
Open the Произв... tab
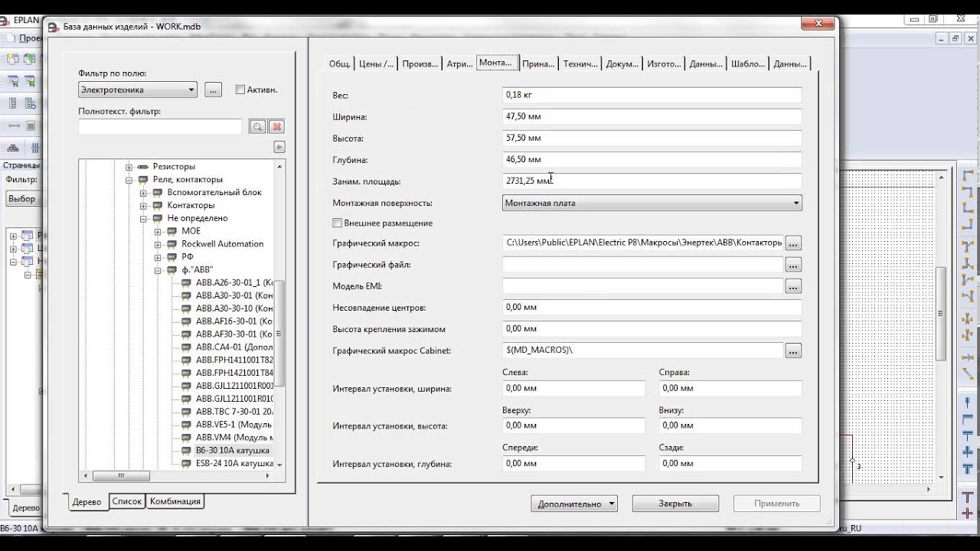click(420, 64)
